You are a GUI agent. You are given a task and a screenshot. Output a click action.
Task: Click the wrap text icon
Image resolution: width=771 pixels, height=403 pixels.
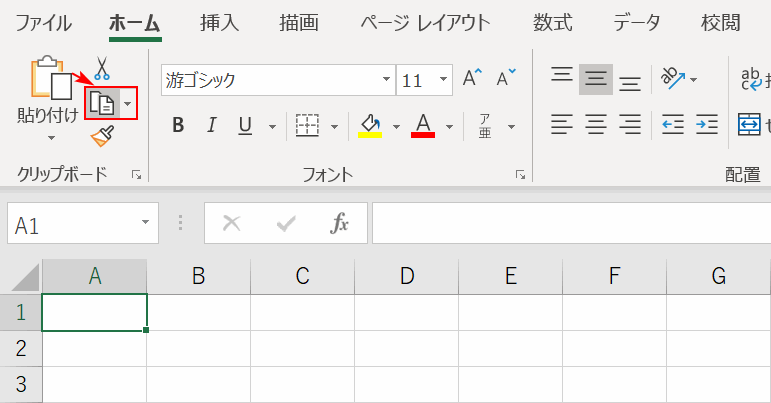[751, 79]
